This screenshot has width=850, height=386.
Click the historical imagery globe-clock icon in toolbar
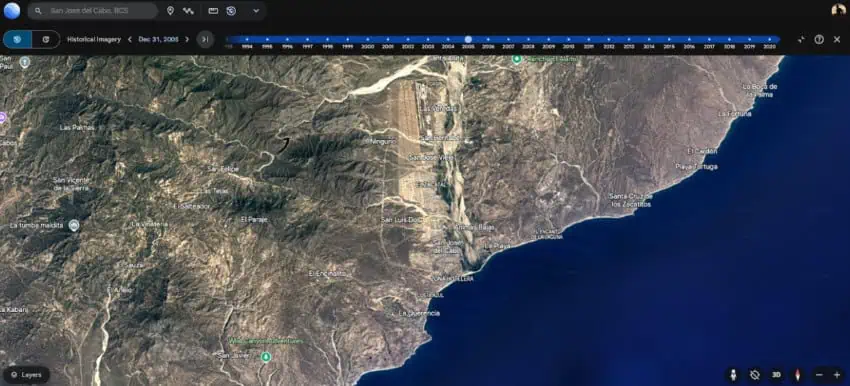pyautogui.click(x=231, y=11)
